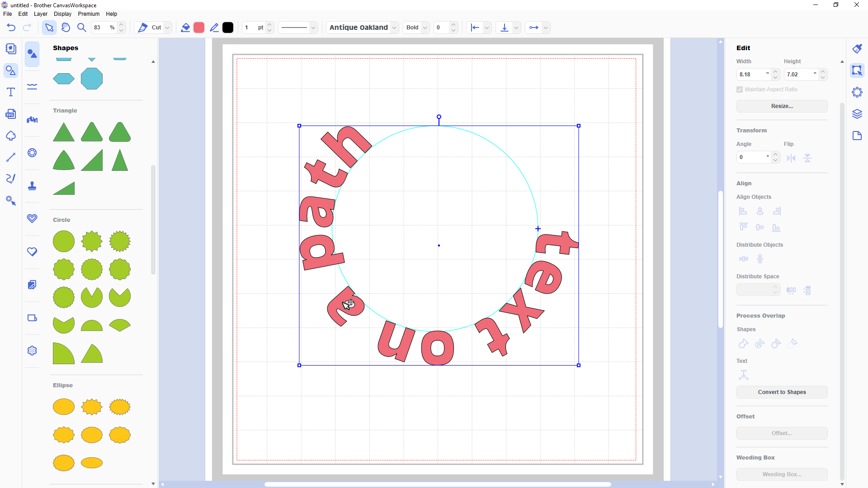Click the Flip Horizontal icon
868x488 pixels.
tap(791, 158)
